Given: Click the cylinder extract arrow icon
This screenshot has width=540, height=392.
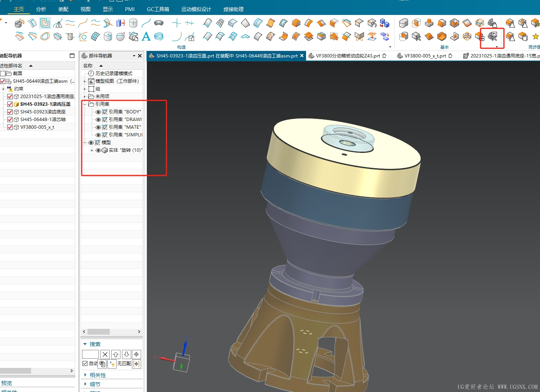Looking at the screenshot, I should pos(121,23).
